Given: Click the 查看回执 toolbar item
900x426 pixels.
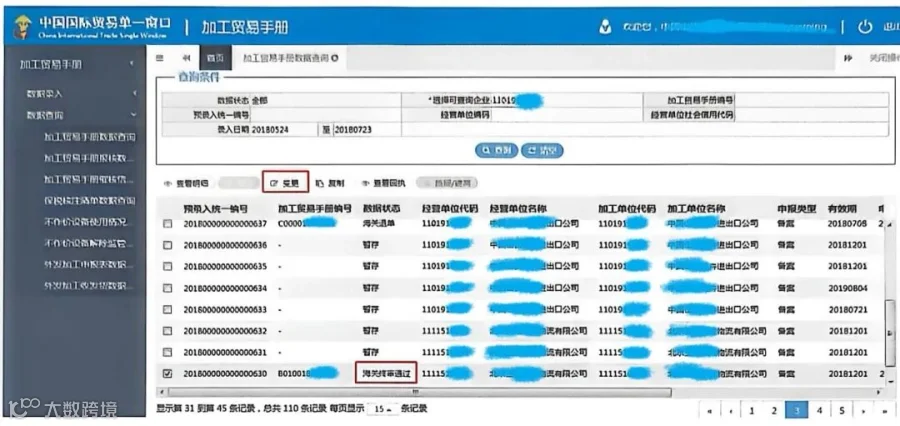Looking at the screenshot, I should click(383, 183).
